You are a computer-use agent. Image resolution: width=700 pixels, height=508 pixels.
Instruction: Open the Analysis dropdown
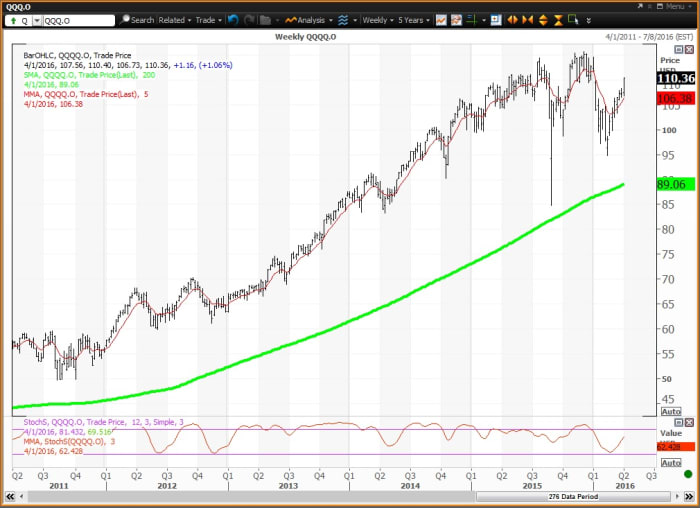pos(330,20)
